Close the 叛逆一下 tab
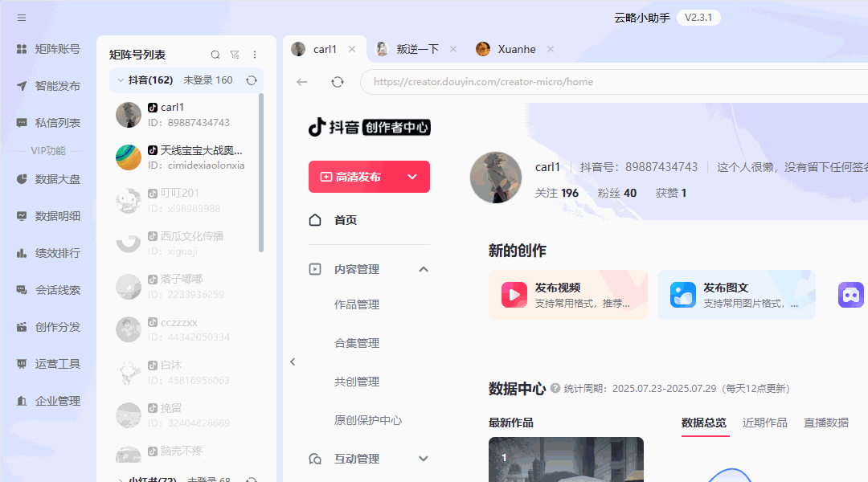 click(x=453, y=49)
